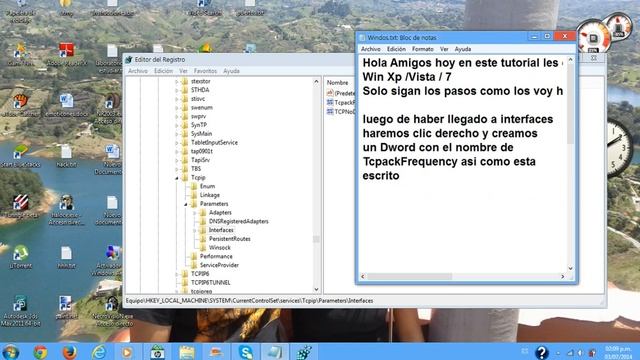Open Skype from the taskbar
Screen dimensions: 640x360
pyautogui.click(x=246, y=352)
